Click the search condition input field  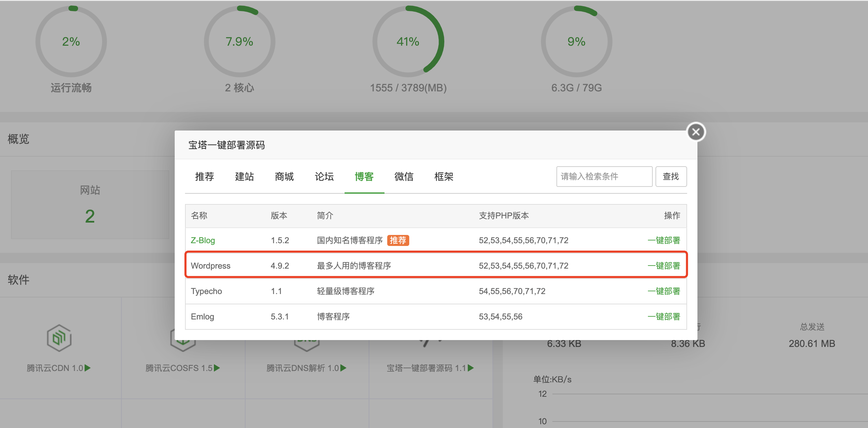point(604,177)
